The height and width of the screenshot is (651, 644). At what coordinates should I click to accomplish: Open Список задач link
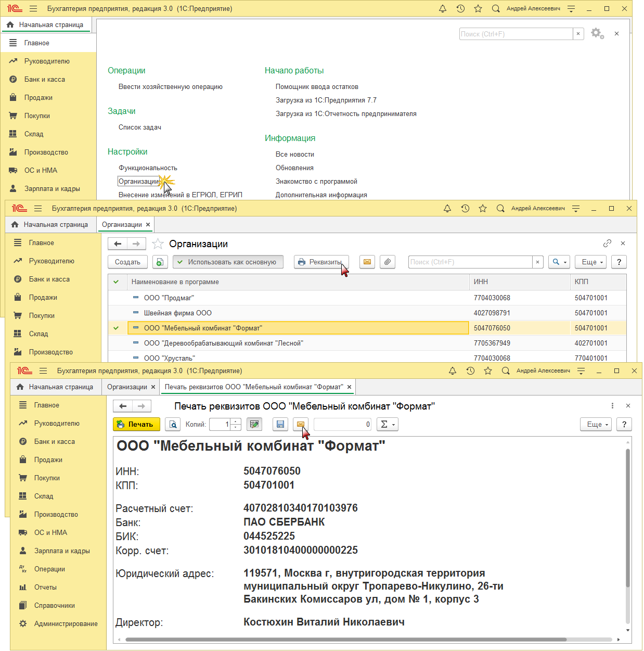click(x=140, y=127)
